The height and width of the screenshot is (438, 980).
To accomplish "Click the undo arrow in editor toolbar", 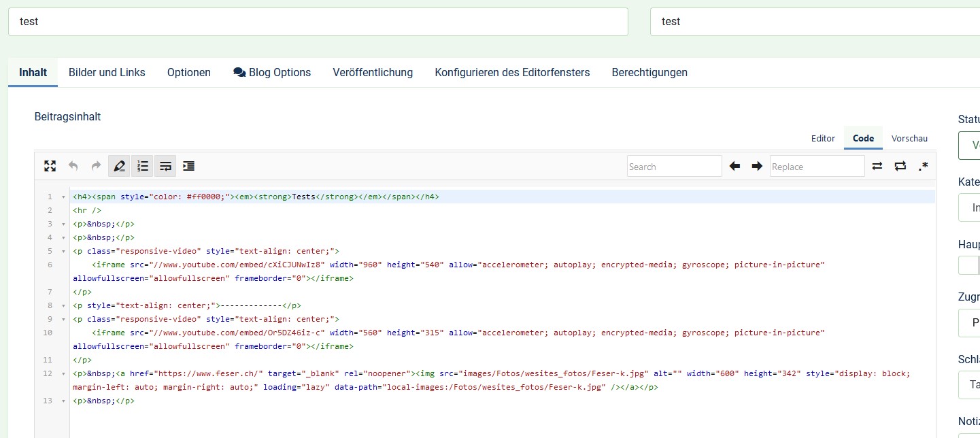I will click(x=73, y=166).
